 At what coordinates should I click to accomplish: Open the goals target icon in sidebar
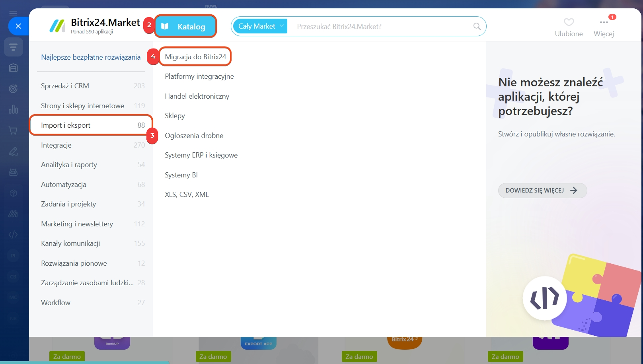coord(13,88)
